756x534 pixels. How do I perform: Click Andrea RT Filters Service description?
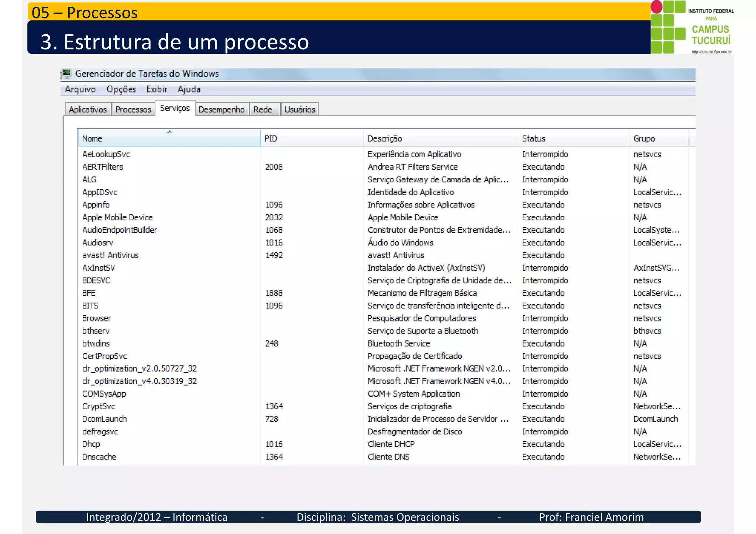[413, 167]
